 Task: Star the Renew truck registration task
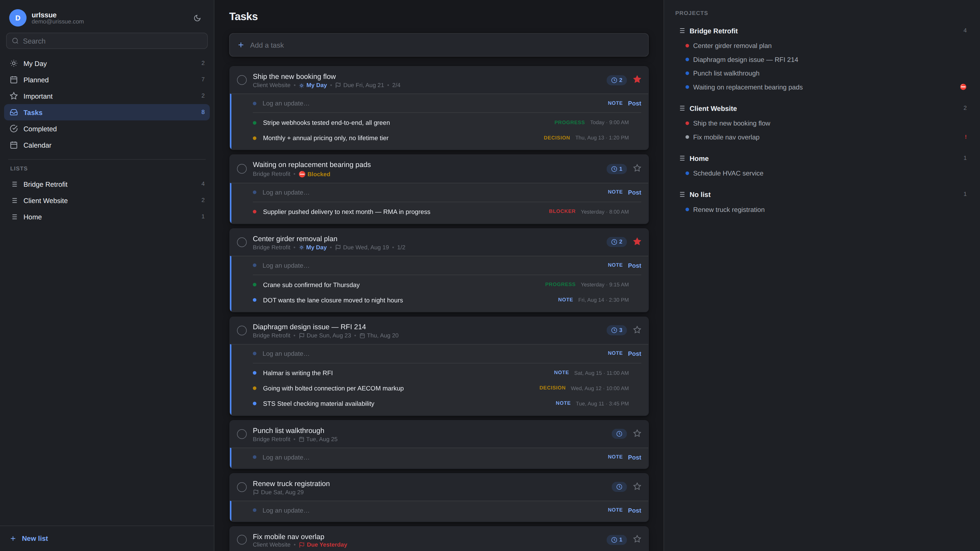point(637,486)
